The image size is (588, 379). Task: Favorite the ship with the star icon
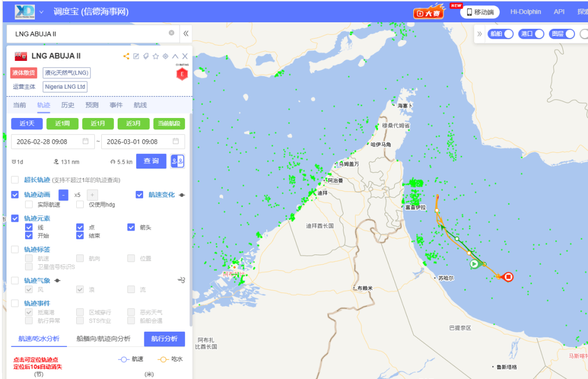pos(156,56)
